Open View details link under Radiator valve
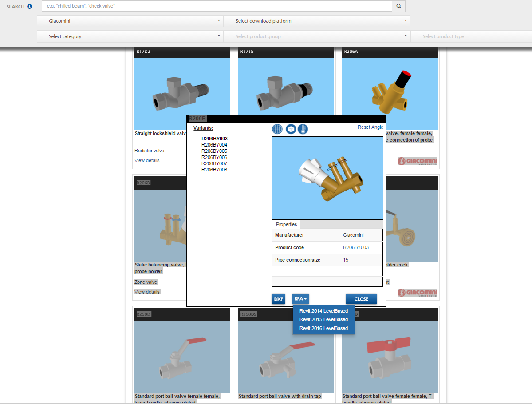Viewport: 532px width, 405px height. tap(147, 160)
